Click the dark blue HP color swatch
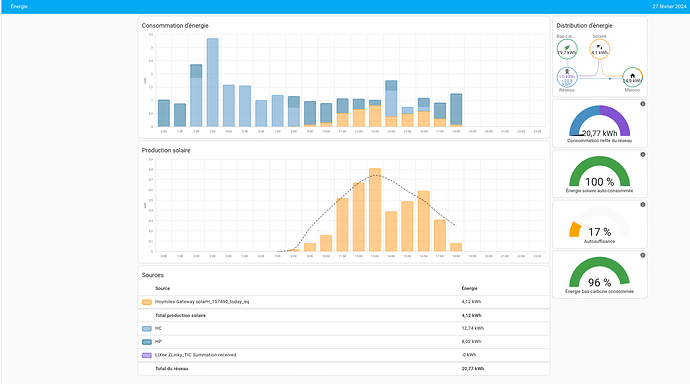This screenshot has height=384, width=690. click(x=147, y=342)
